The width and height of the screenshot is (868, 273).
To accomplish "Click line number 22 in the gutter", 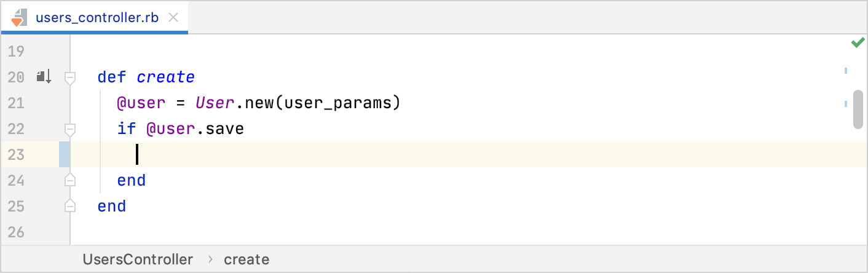I will coord(16,129).
